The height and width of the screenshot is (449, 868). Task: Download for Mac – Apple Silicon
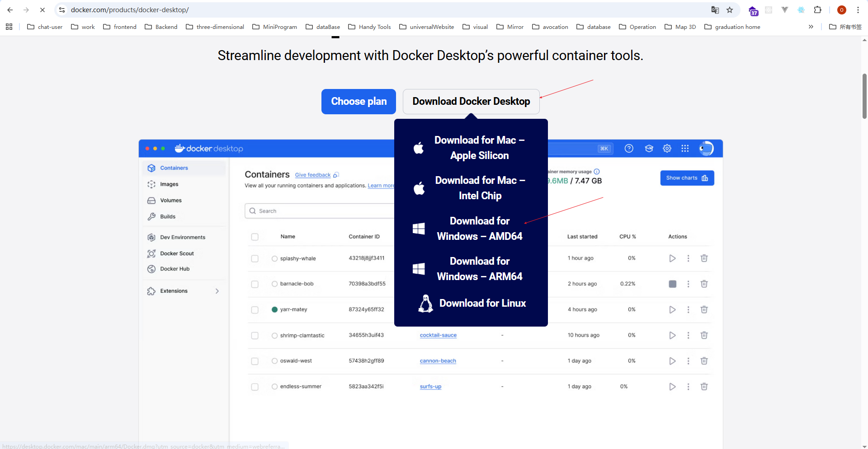[471, 148]
